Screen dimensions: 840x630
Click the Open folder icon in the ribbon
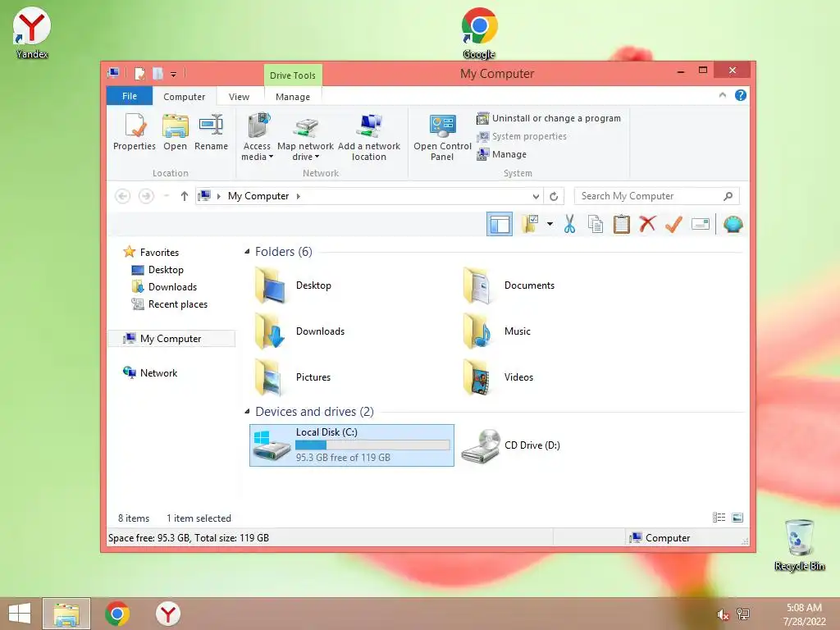176,132
